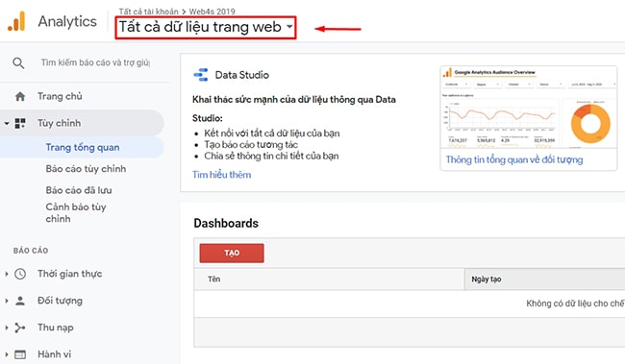Click the search magnifier icon

[18, 63]
